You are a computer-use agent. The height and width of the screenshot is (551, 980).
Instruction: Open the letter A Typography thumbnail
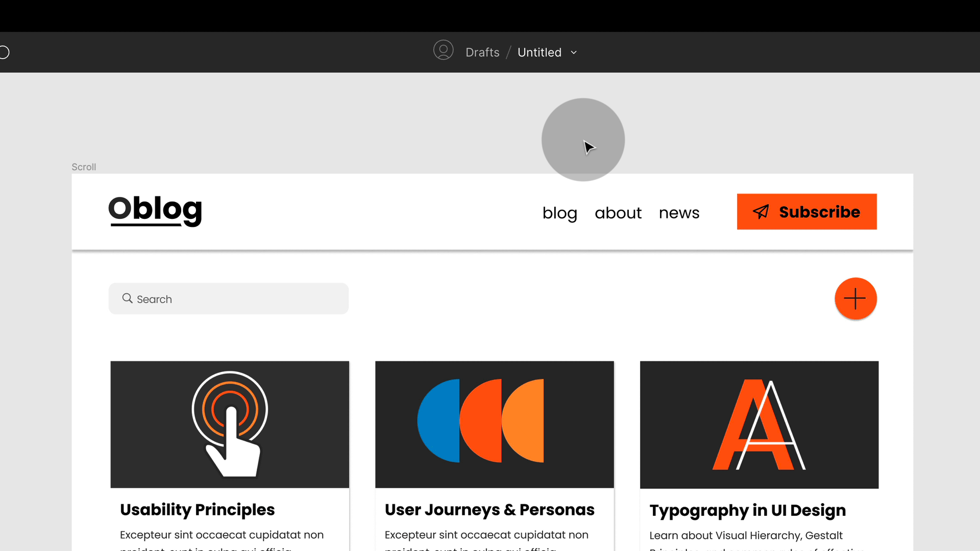(x=759, y=424)
